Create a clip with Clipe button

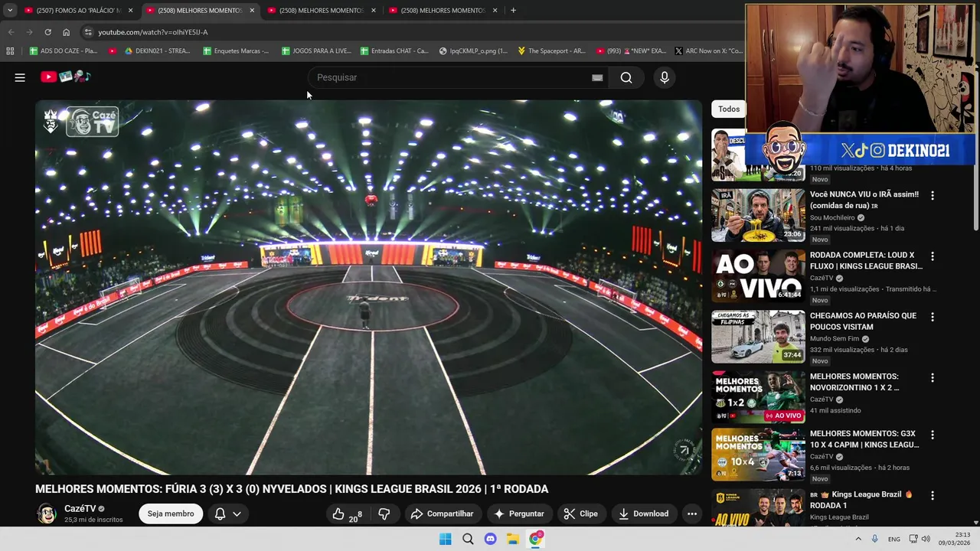point(580,514)
